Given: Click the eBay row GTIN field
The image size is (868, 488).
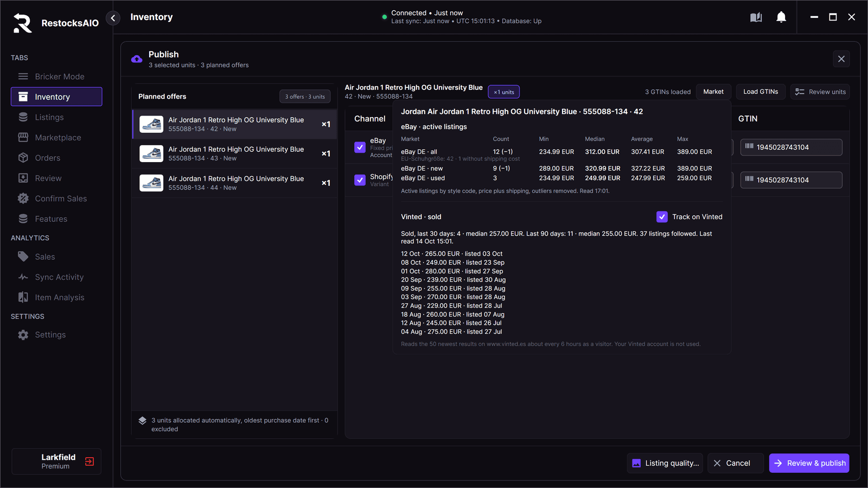Looking at the screenshot, I should pos(791,147).
